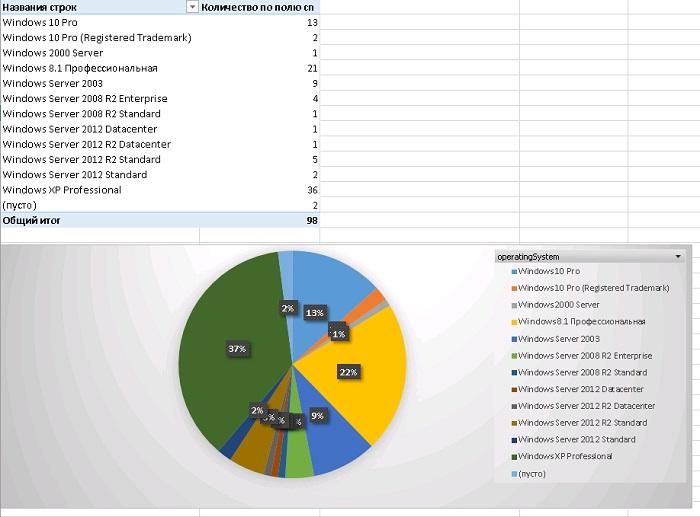
Task: Select 'Windows 8.1 Профессиональная' row label
Action: click(x=80, y=68)
